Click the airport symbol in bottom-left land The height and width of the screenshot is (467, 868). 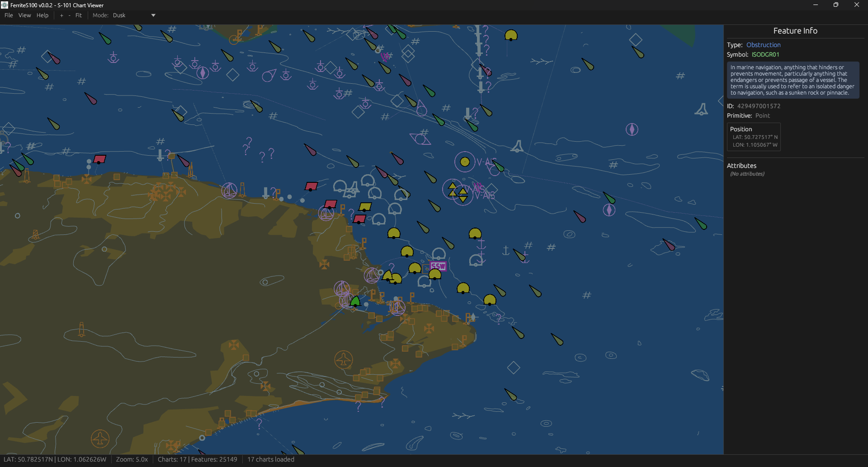100,438
